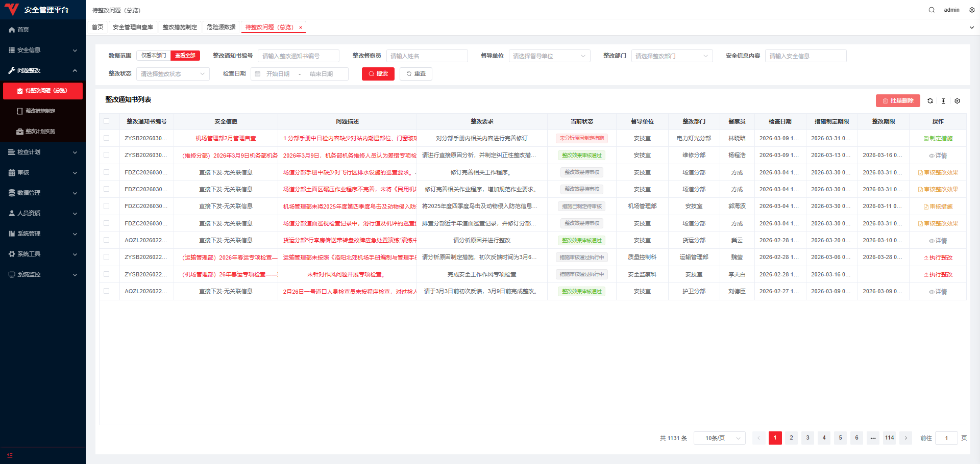
Task: Close the 待整改问题（总览） tab
Action: click(301, 28)
